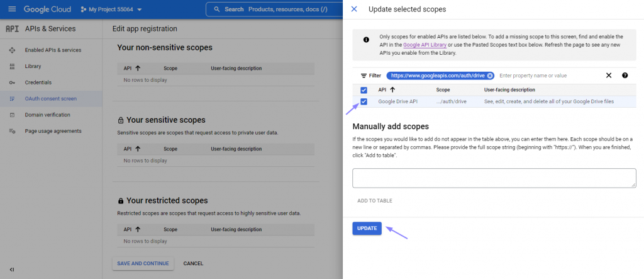Click the OAuth consent screen icon

pyautogui.click(x=12, y=99)
